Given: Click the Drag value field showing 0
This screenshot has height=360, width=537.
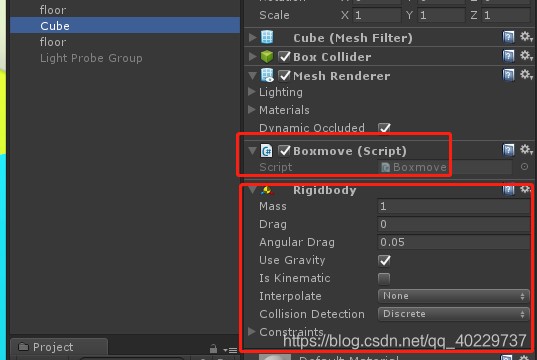Looking at the screenshot, I should (454, 224).
